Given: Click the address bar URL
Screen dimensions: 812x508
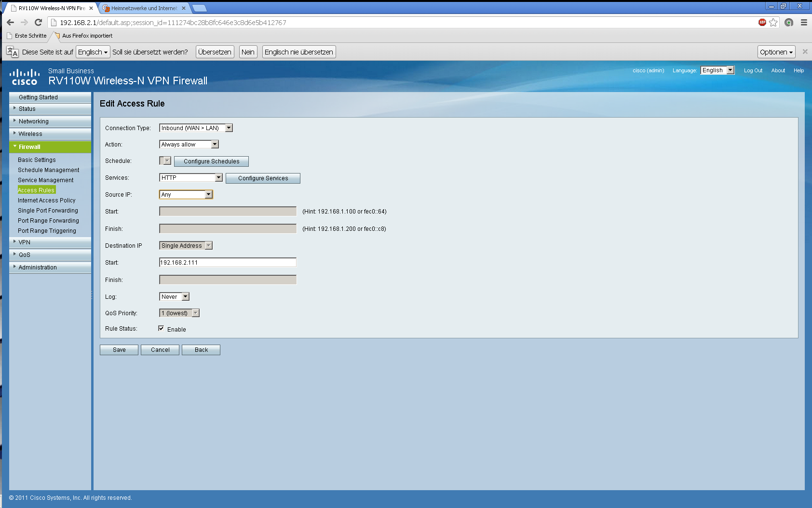Looking at the screenshot, I should click(x=173, y=23).
